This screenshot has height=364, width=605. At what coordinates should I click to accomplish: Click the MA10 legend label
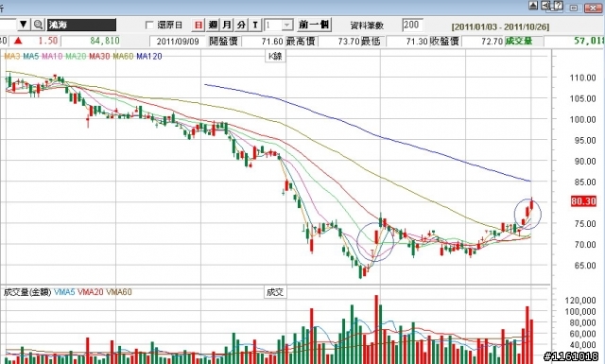click(52, 57)
